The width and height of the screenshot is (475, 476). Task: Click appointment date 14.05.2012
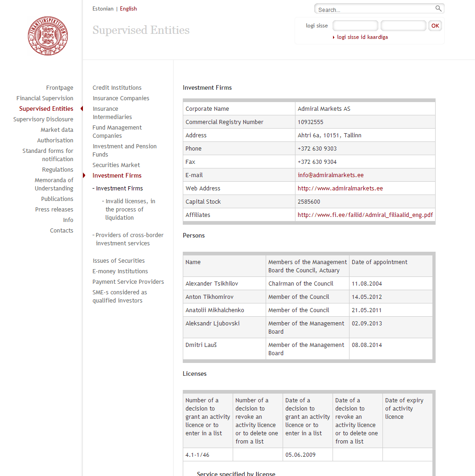tap(366, 297)
